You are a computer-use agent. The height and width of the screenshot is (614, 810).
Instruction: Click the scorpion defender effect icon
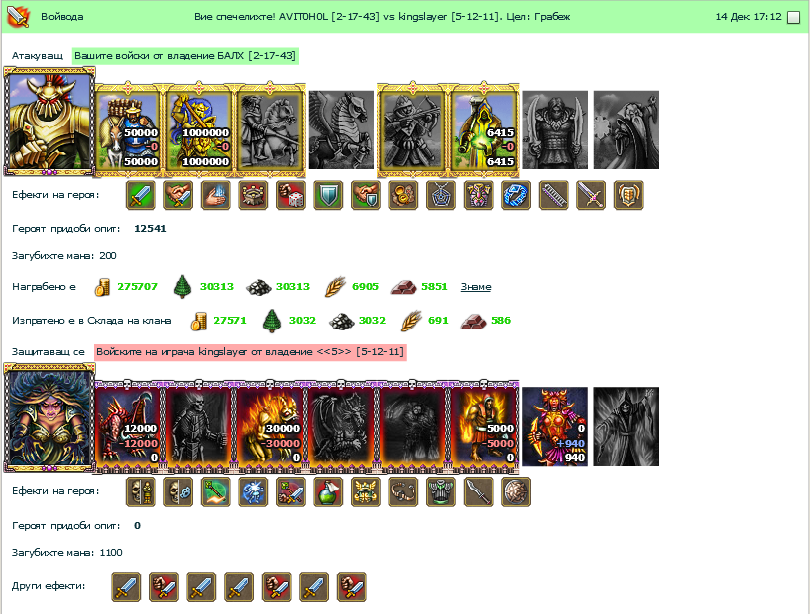tap(403, 491)
